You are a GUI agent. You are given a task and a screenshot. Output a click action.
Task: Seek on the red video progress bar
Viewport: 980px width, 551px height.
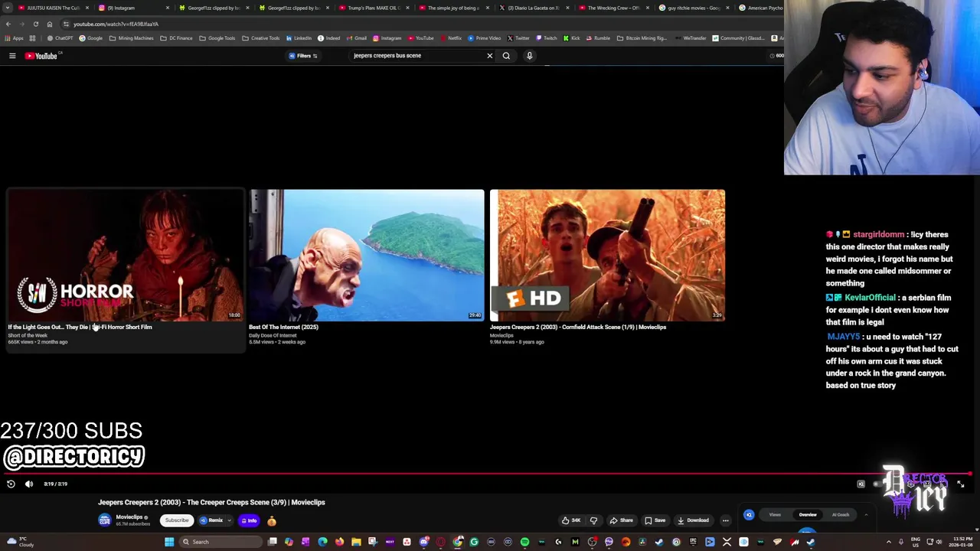[486, 474]
